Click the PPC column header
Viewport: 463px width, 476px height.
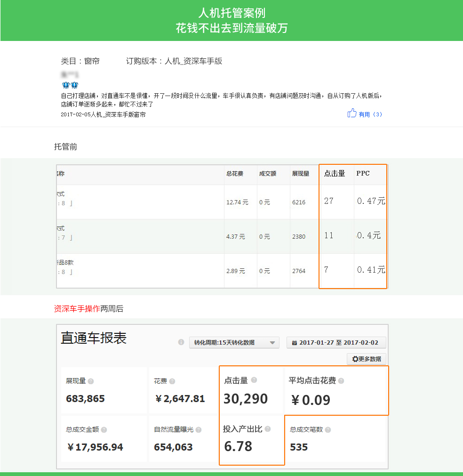tap(363, 173)
